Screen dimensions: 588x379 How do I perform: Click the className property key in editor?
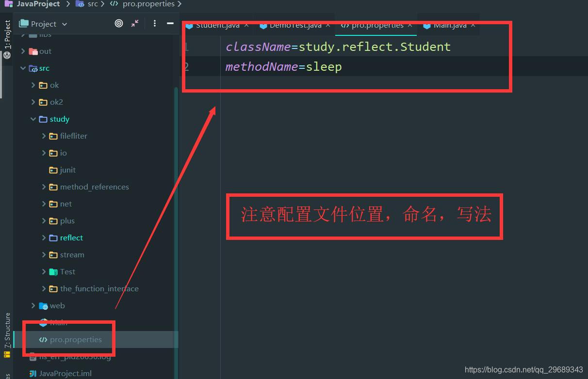(x=258, y=47)
